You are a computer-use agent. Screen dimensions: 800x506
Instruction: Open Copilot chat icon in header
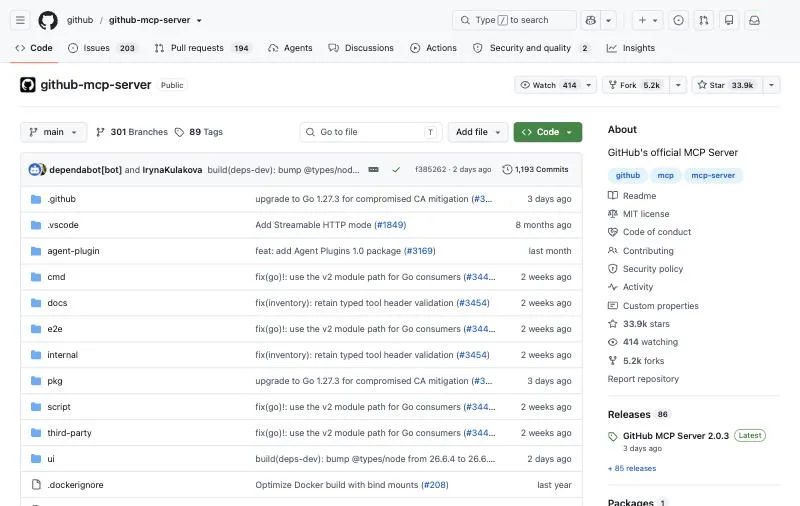[591, 20]
